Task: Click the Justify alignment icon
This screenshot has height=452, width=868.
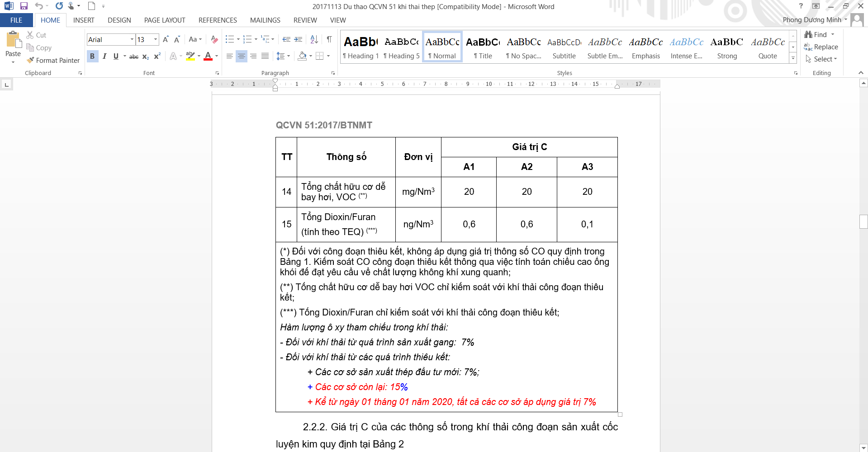Action: pos(265,56)
